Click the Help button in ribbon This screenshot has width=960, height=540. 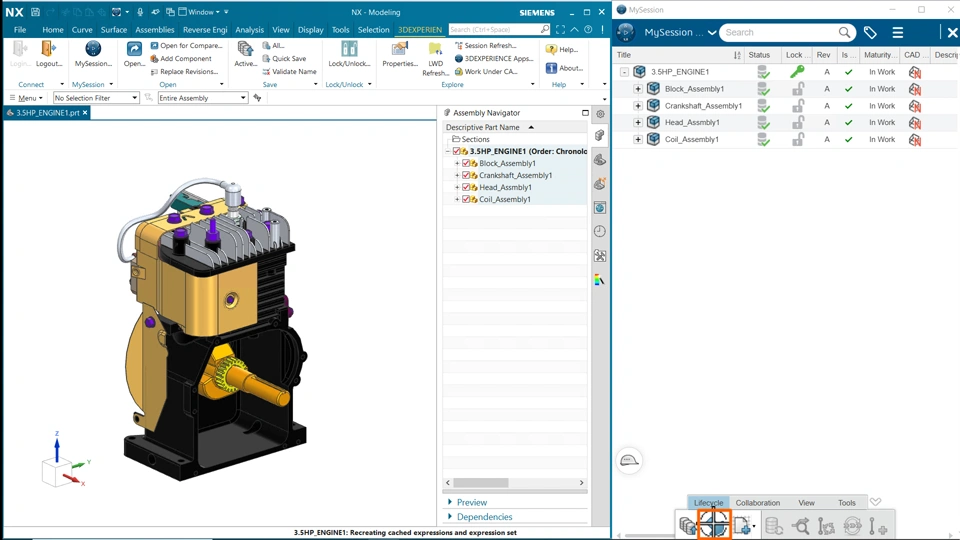(x=562, y=49)
